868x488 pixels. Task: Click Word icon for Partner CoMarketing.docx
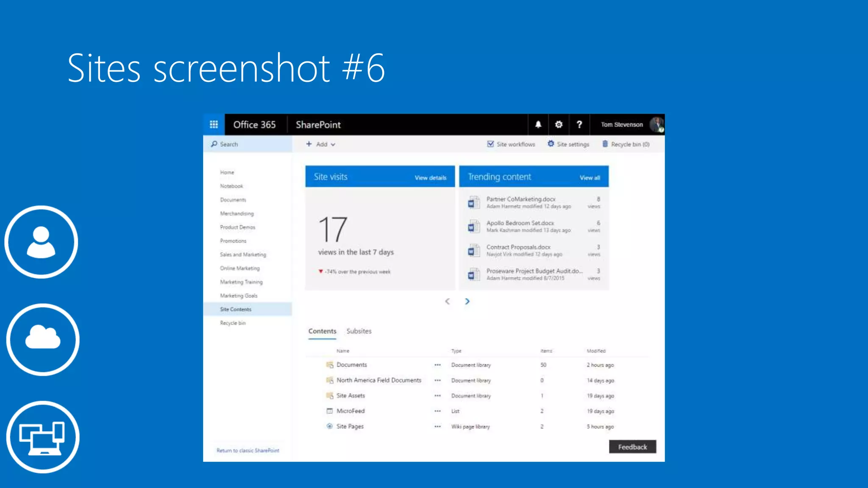tap(473, 202)
